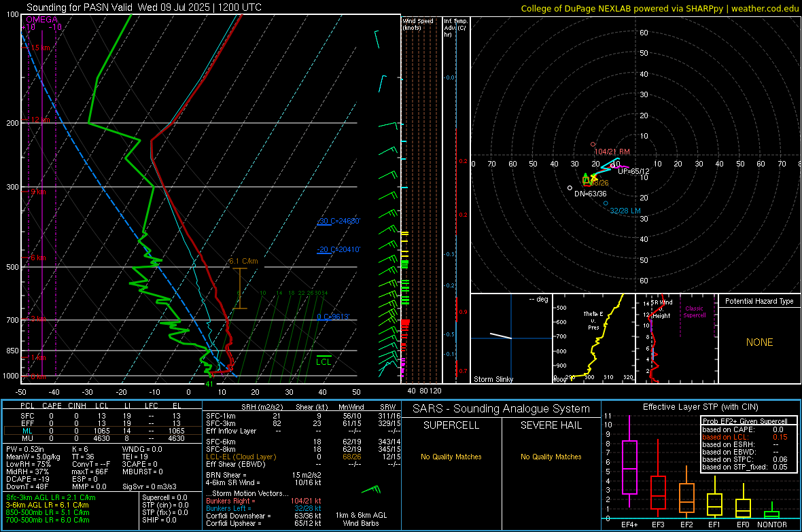Click the 'Prob EF2+ Given Supercell' legend heading

pyautogui.click(x=745, y=421)
